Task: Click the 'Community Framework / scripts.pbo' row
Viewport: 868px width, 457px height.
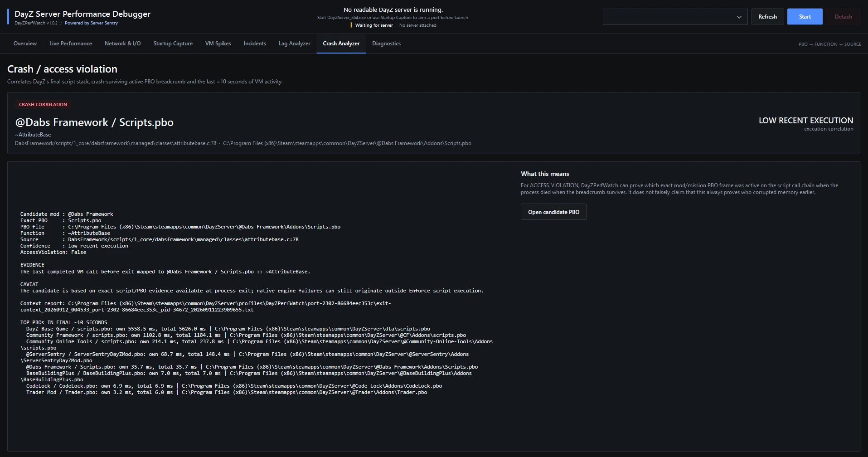Action: [246, 335]
